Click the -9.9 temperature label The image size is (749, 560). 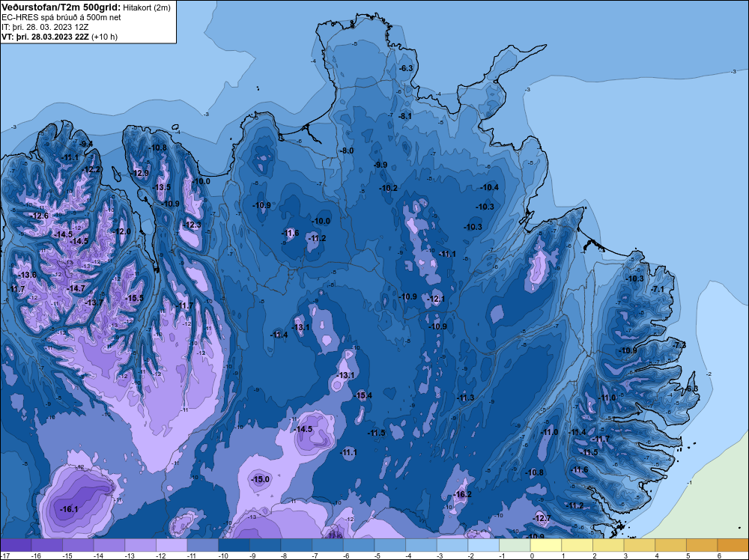point(380,165)
